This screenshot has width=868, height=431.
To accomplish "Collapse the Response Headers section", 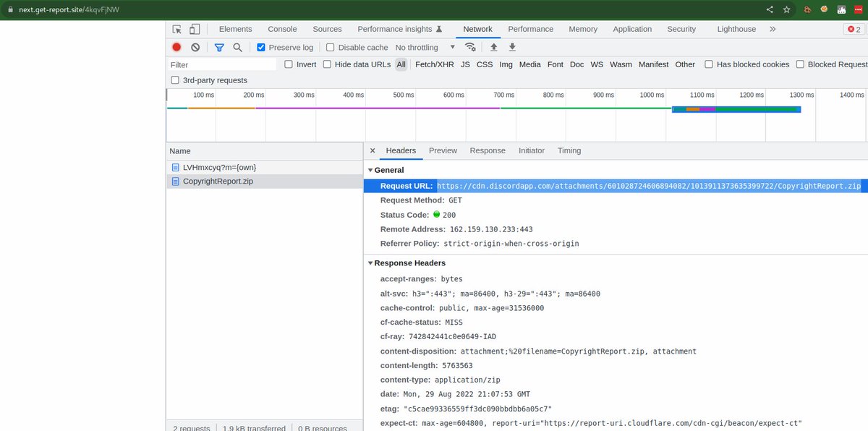I will pos(371,263).
